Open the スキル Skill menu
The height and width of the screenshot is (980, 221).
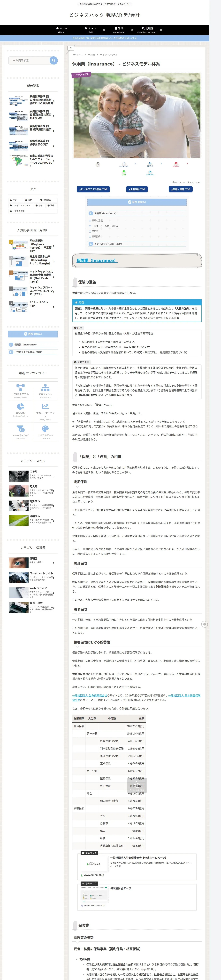click(x=90, y=30)
